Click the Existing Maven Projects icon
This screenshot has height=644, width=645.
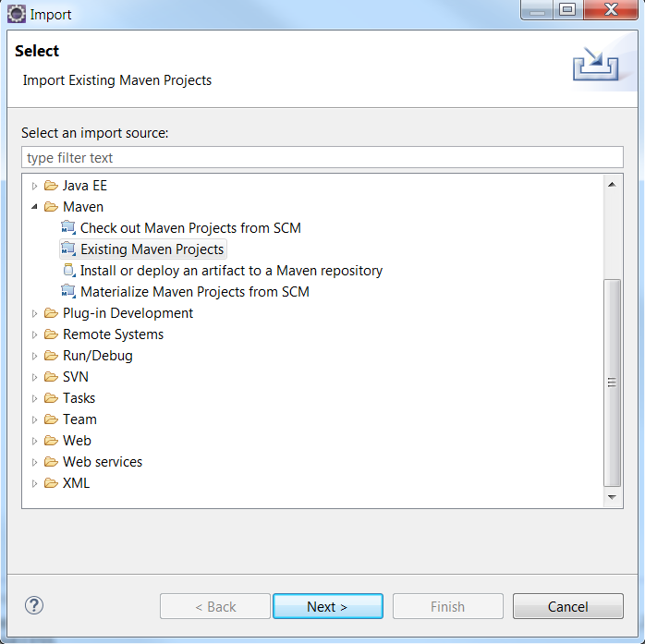(67, 249)
